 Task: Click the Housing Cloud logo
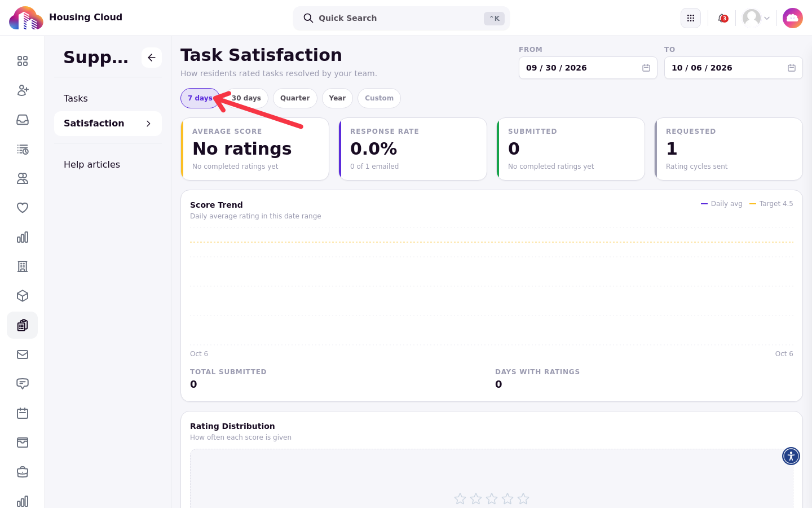[x=26, y=18]
